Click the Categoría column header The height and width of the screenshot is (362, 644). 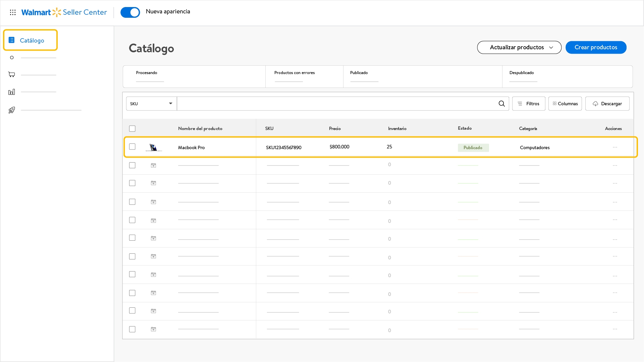528,129
